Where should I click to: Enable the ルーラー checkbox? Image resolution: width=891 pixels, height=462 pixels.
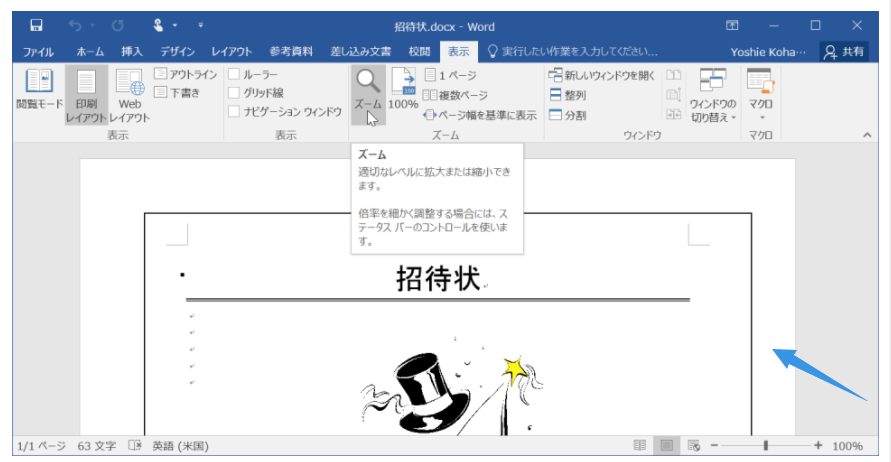pos(234,74)
